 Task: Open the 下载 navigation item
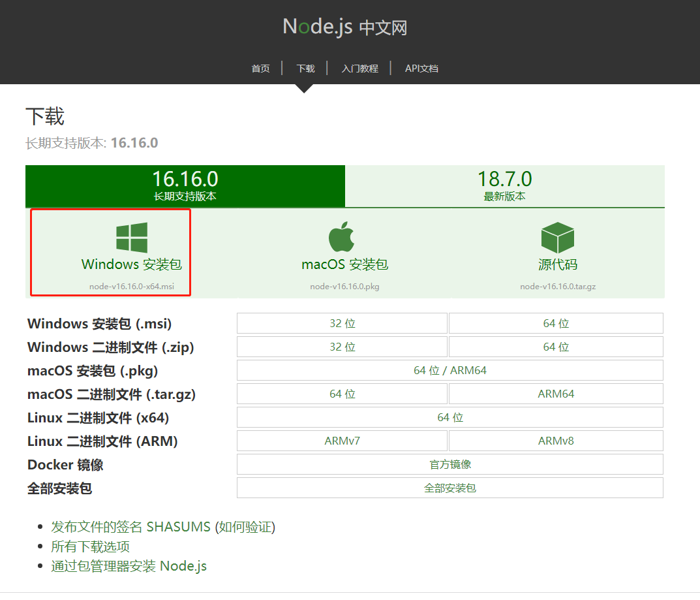pos(306,69)
